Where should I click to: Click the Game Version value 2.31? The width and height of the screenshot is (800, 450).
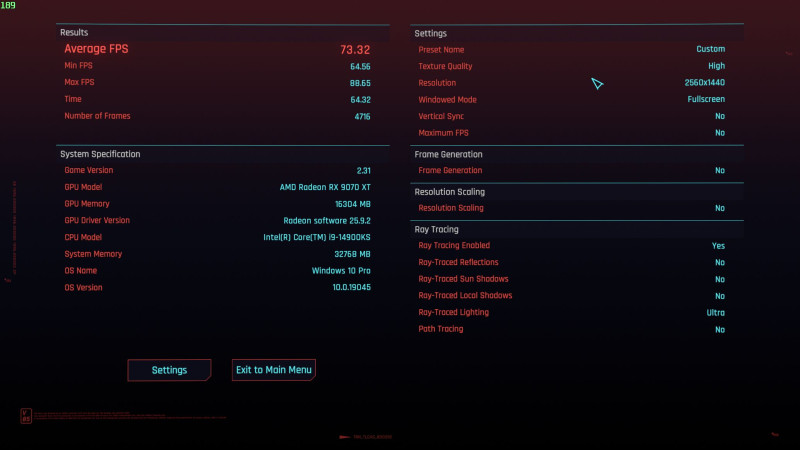click(363, 171)
